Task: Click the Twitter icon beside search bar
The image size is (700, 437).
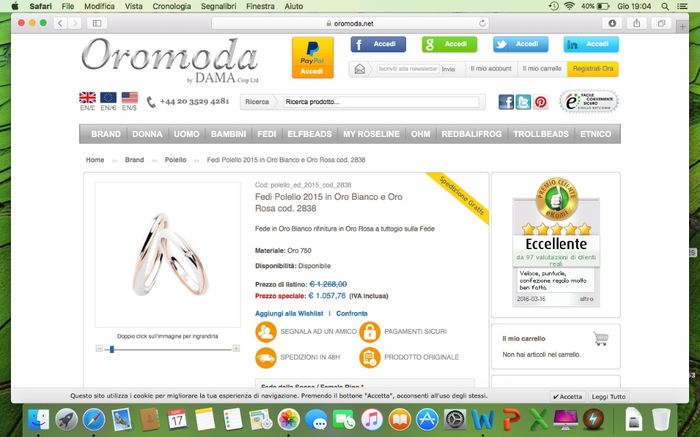Action: click(523, 102)
